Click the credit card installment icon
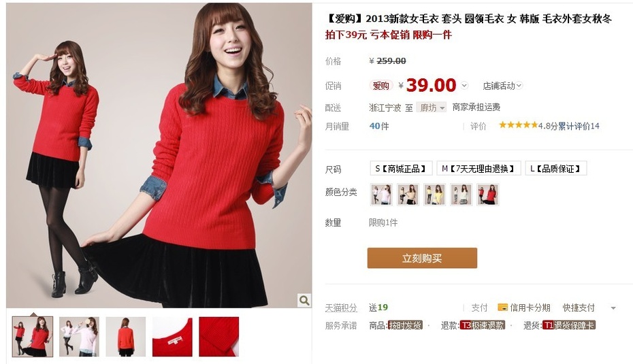Image resolution: width=633 pixels, height=364 pixels. pyautogui.click(x=502, y=308)
